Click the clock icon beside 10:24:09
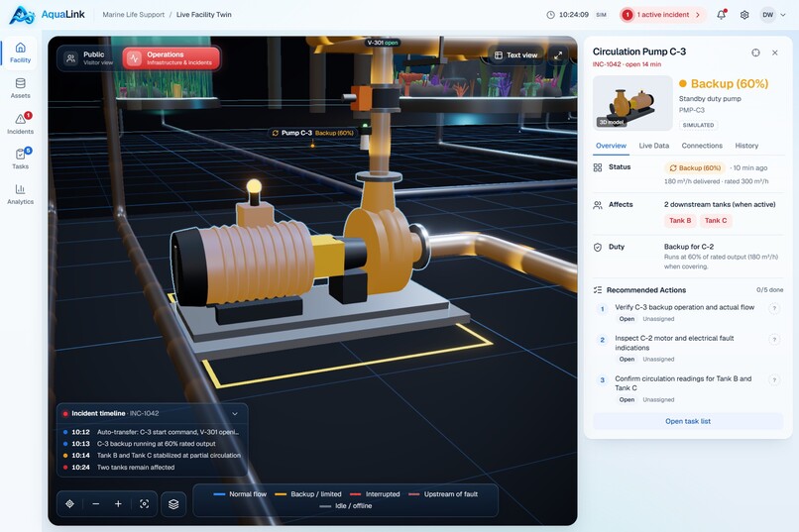The width and height of the screenshot is (799, 532). point(550,15)
